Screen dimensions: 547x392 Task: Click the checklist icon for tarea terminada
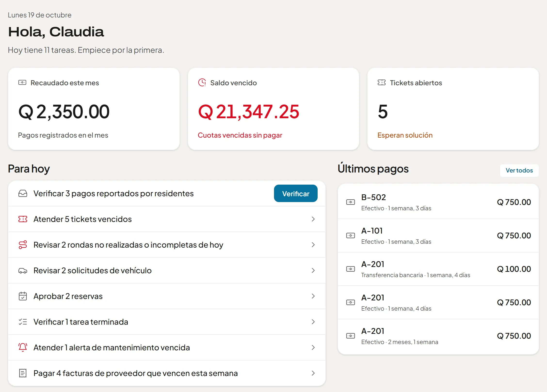[x=23, y=322]
